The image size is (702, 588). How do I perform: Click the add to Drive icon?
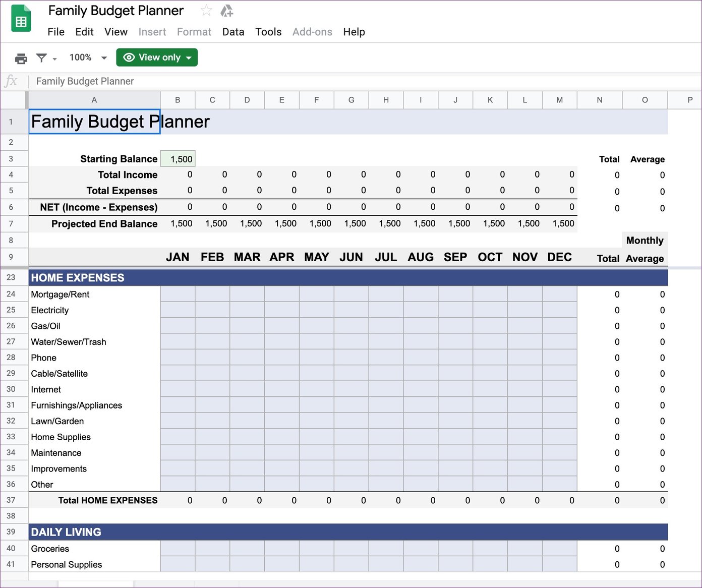tap(227, 10)
